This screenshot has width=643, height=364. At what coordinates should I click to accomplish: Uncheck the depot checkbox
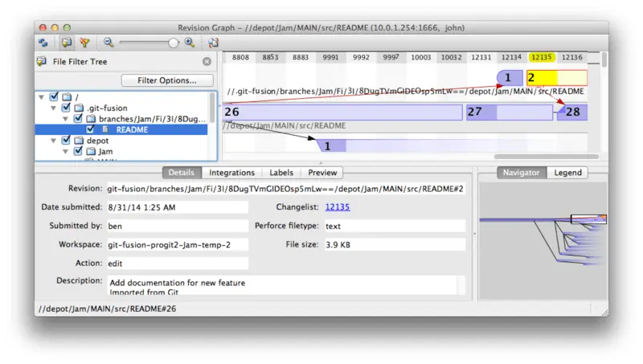click(x=66, y=140)
